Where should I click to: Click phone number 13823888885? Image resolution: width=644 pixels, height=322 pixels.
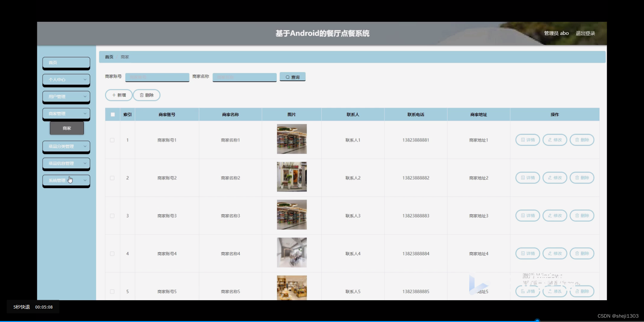416,292
